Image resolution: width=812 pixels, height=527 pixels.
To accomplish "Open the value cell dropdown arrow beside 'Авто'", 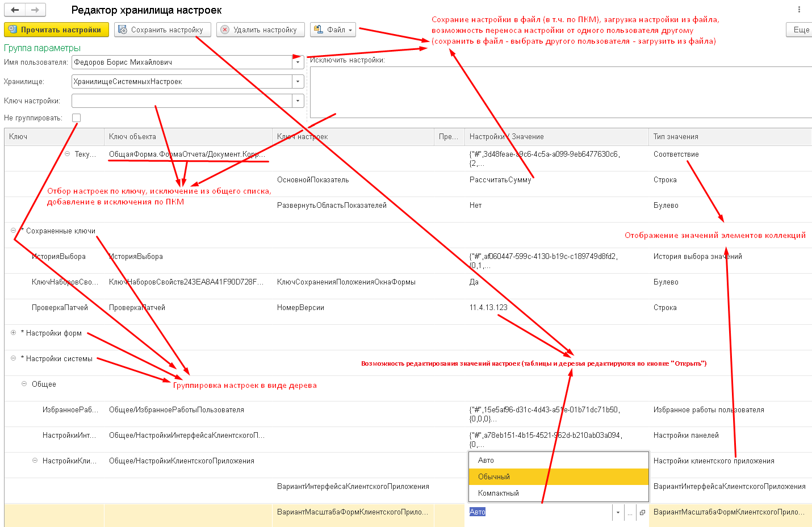I will click(618, 512).
